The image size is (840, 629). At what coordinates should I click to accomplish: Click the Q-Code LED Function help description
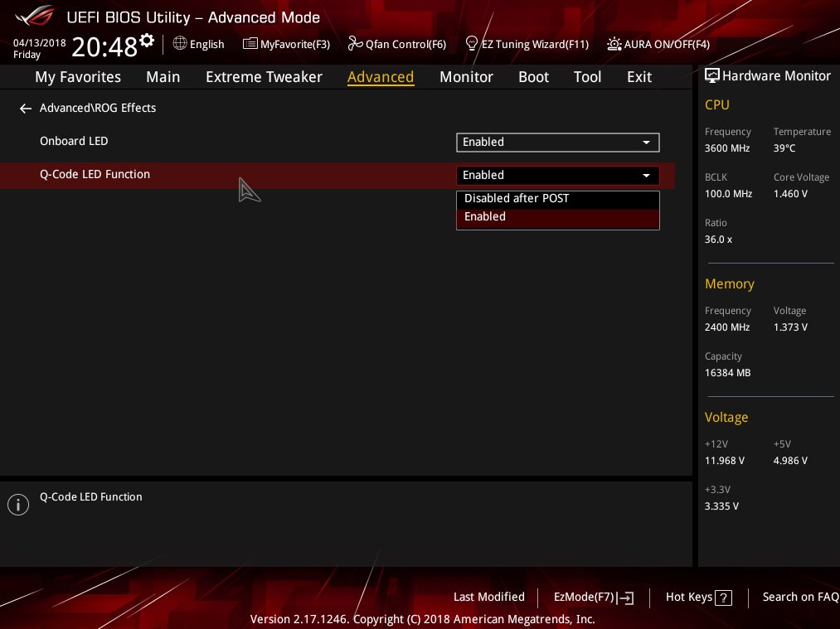(91, 496)
